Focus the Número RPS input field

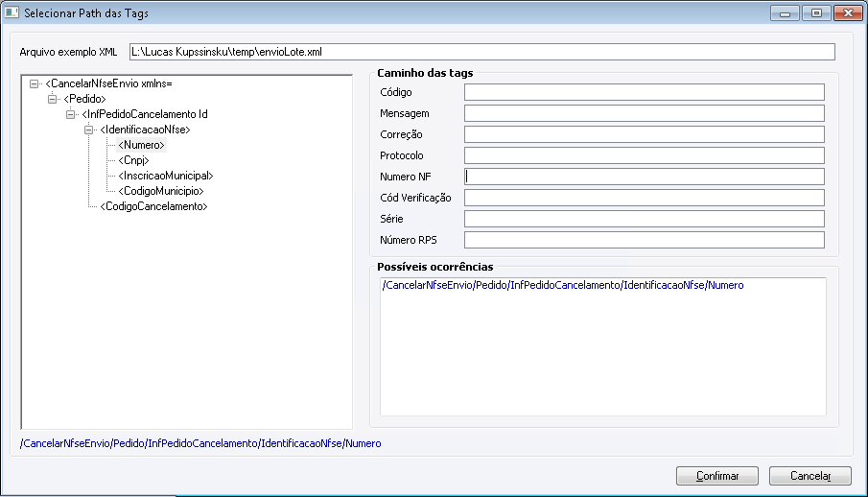645,239
